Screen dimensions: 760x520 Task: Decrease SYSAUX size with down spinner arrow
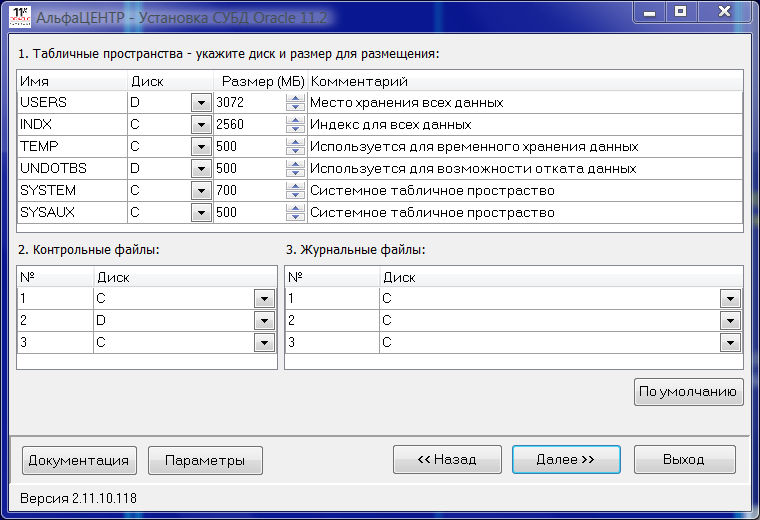coord(295,217)
